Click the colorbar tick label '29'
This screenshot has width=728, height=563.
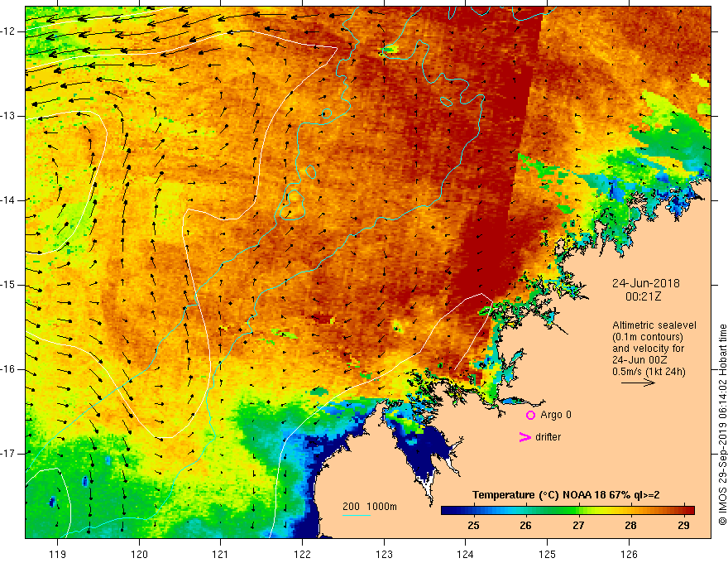click(x=683, y=526)
